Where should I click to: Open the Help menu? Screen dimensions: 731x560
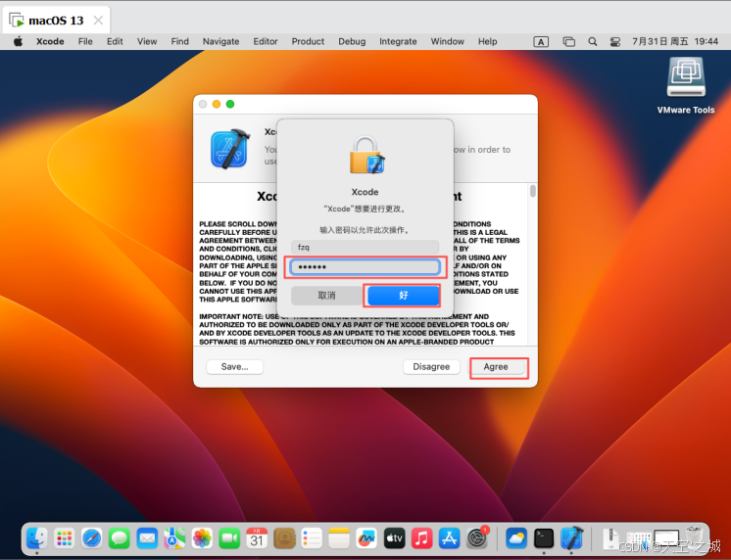(x=488, y=41)
